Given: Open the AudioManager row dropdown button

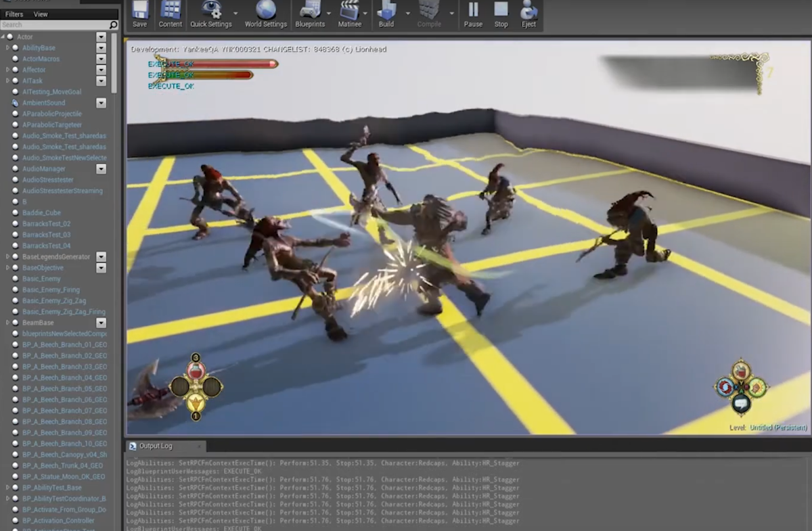Looking at the screenshot, I should point(101,168).
